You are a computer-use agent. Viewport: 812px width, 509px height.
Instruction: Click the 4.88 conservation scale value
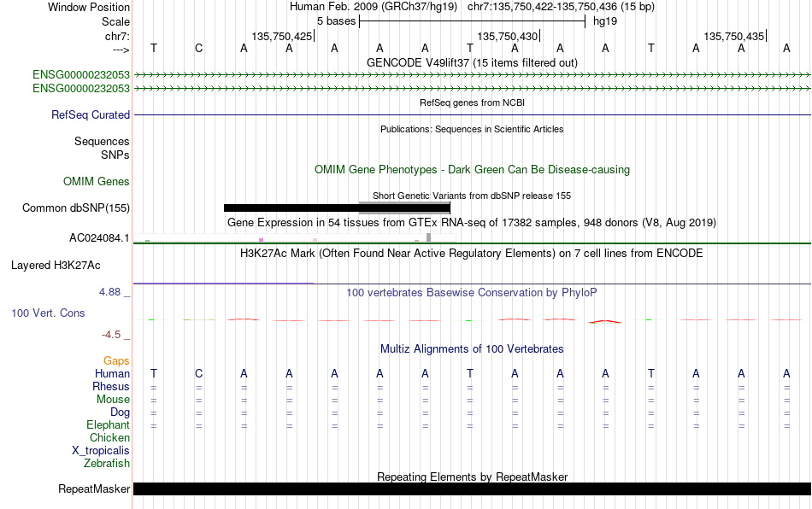pos(109,292)
